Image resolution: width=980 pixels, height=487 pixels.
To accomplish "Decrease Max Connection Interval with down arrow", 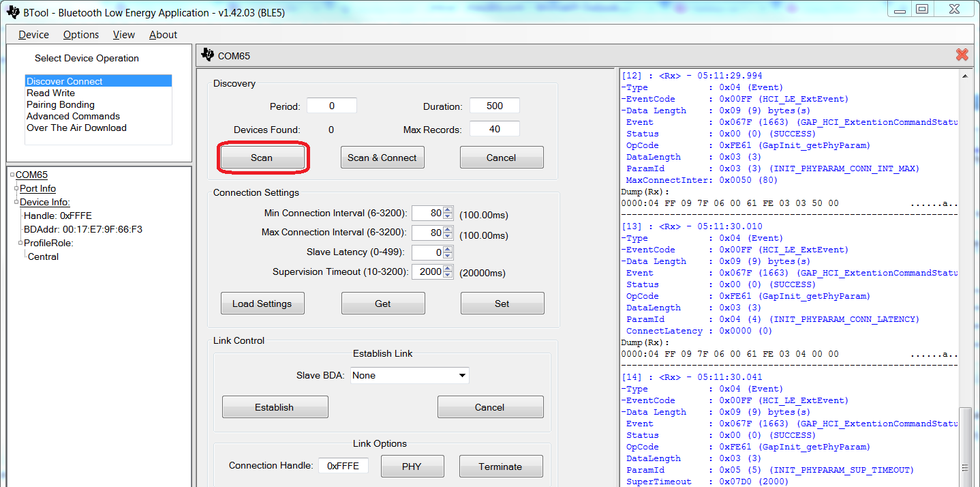I will pyautogui.click(x=448, y=237).
